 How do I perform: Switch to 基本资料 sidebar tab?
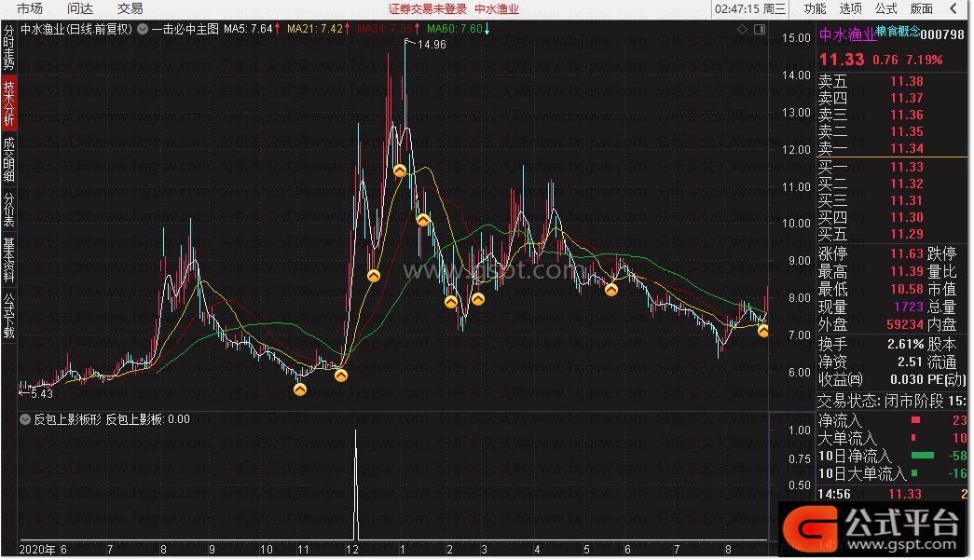8,260
